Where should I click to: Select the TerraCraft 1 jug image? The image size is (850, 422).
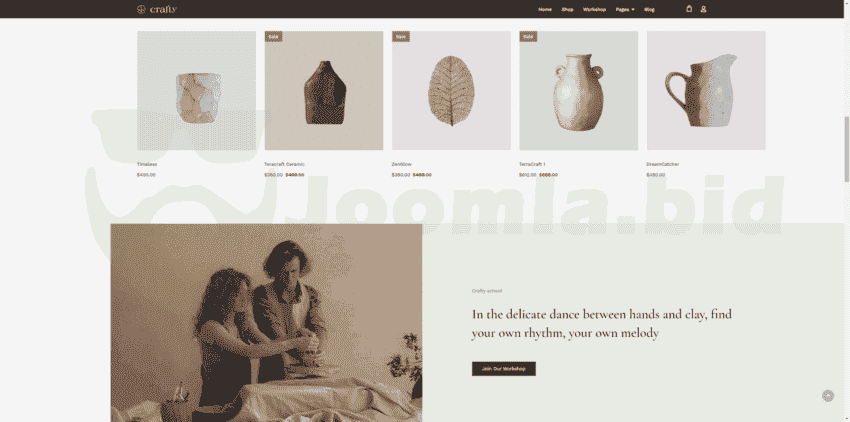[x=578, y=91]
